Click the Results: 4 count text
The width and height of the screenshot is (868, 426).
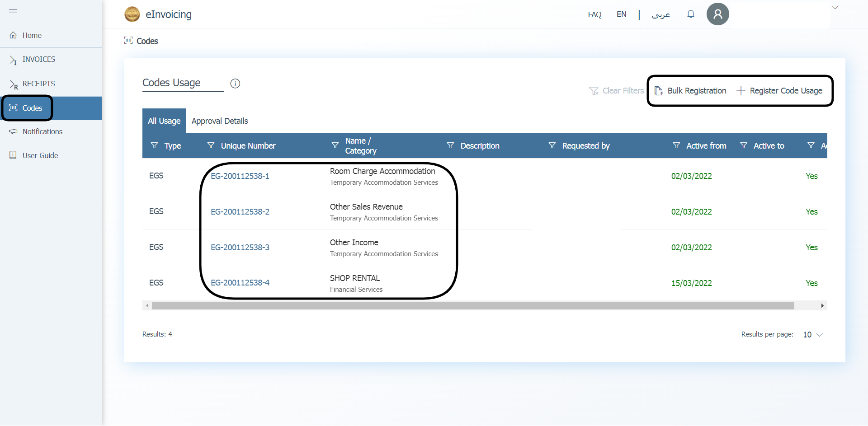pos(157,334)
